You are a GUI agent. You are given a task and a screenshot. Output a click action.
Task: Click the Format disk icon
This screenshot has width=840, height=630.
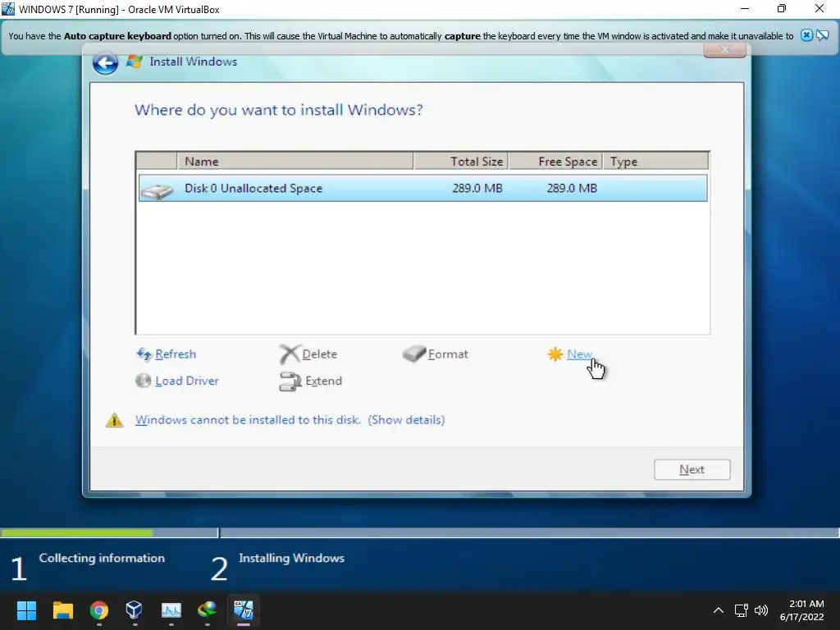point(413,354)
